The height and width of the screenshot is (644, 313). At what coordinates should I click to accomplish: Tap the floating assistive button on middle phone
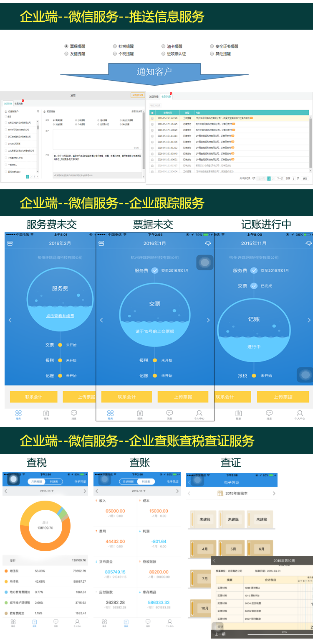[204, 263]
